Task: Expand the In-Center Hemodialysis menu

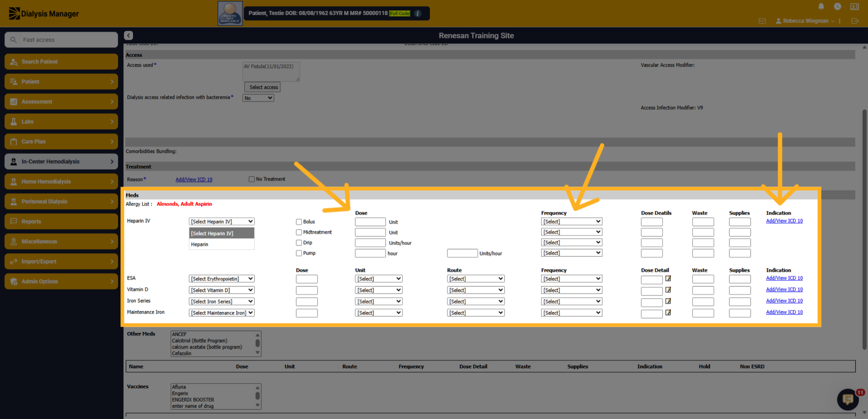Action: point(61,162)
